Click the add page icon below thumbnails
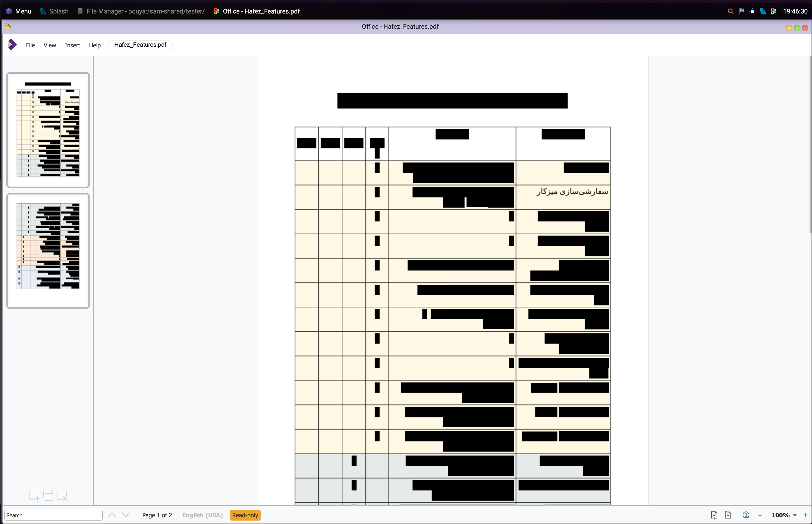 tap(34, 496)
